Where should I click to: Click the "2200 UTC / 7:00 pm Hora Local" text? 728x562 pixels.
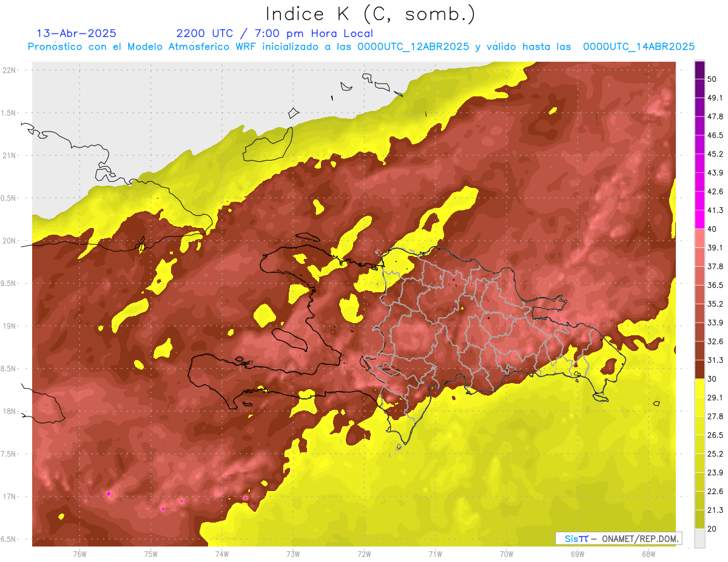275,33
